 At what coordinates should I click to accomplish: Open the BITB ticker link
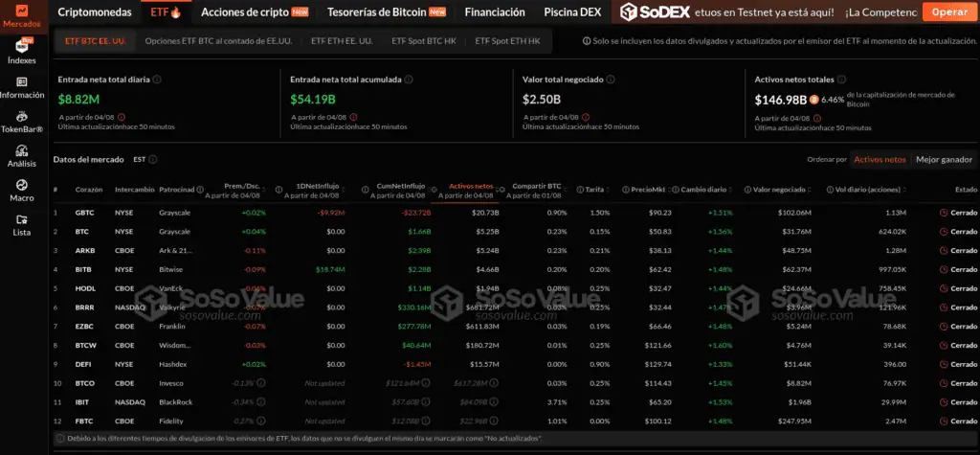pos(83,270)
